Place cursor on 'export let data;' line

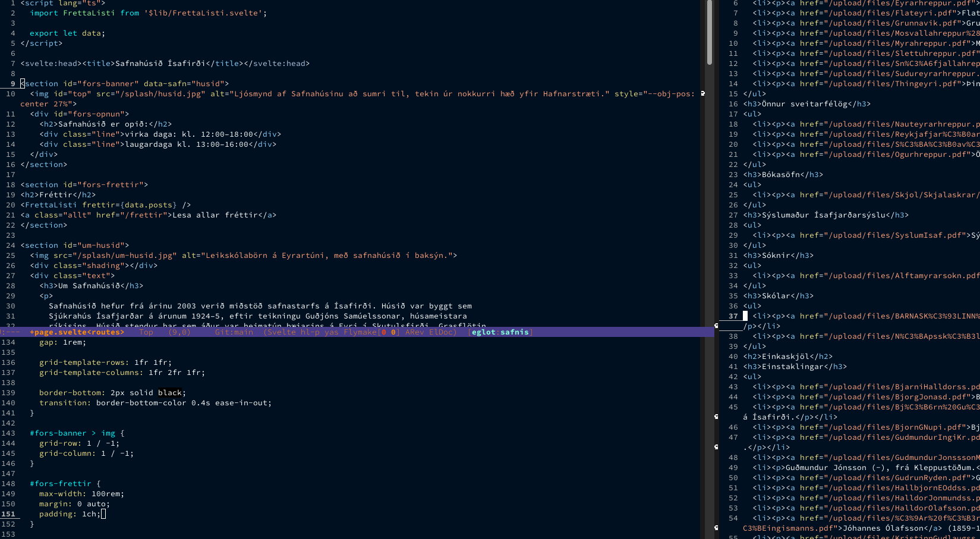pos(67,33)
